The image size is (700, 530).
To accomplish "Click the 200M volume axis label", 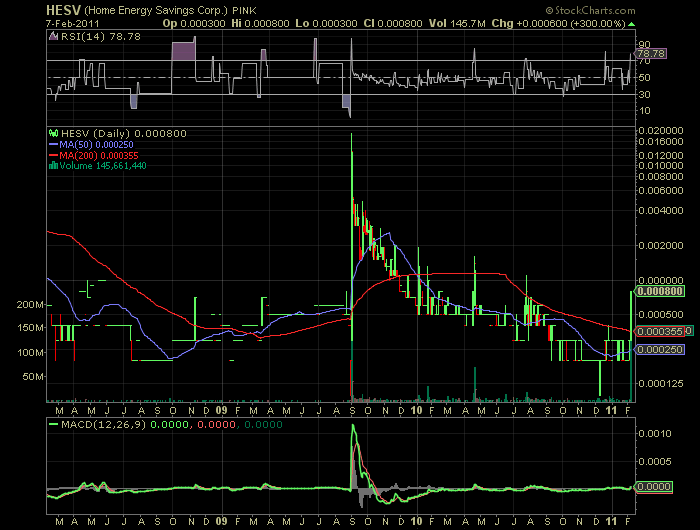I will [x=30, y=305].
